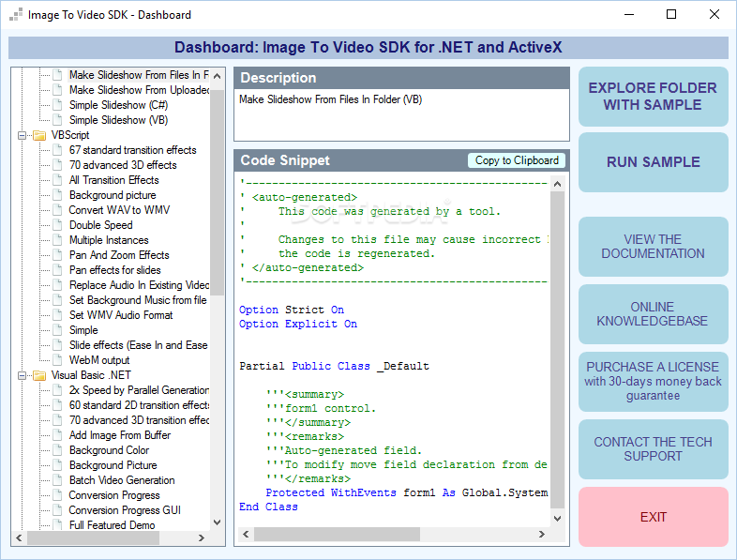Viewport: 737px width, 560px height.
Task: Click tree panel vertical scrollbar thumb
Action: click(218, 193)
